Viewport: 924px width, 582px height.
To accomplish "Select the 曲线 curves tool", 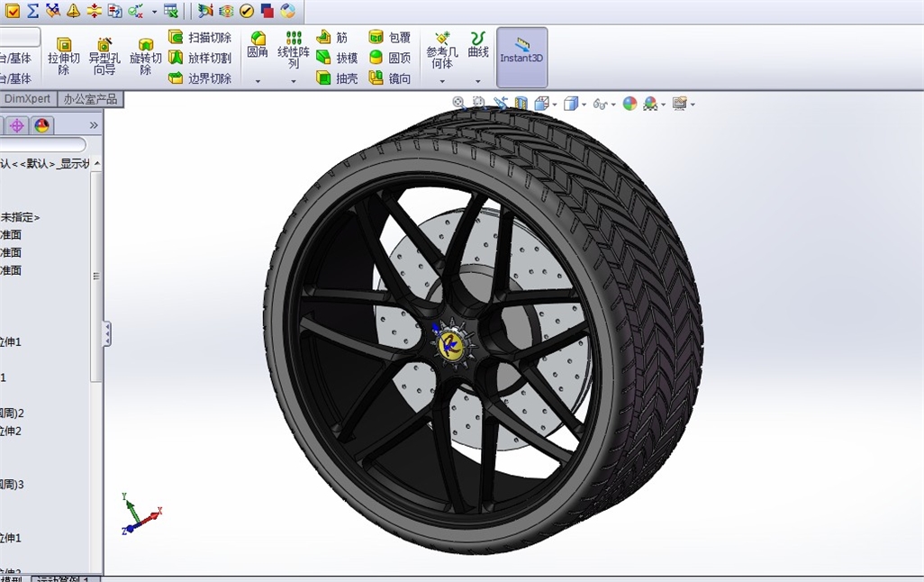I will point(478,45).
